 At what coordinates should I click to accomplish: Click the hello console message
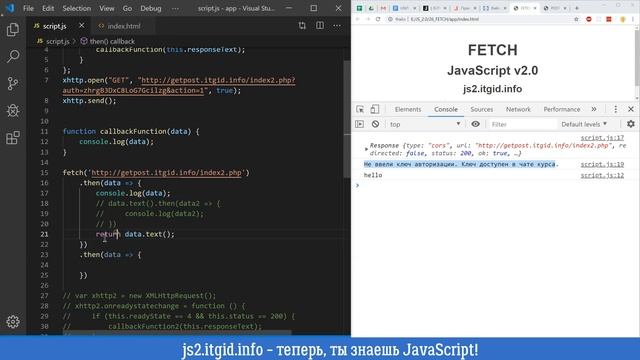pyautogui.click(x=373, y=175)
